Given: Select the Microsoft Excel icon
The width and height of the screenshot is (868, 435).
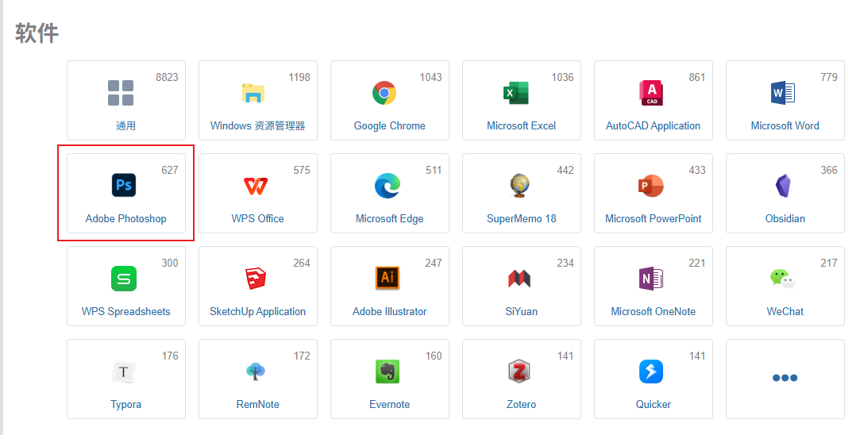Looking at the screenshot, I should click(516, 92).
